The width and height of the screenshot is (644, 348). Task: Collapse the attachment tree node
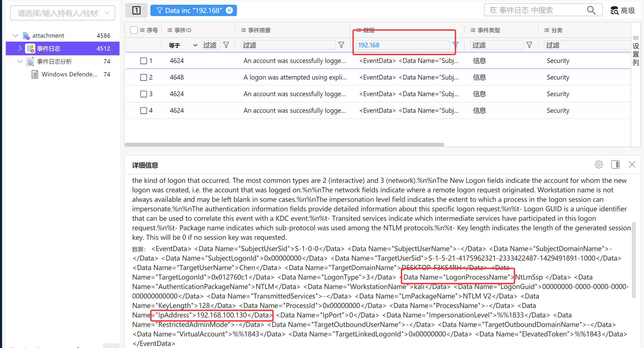click(x=16, y=35)
